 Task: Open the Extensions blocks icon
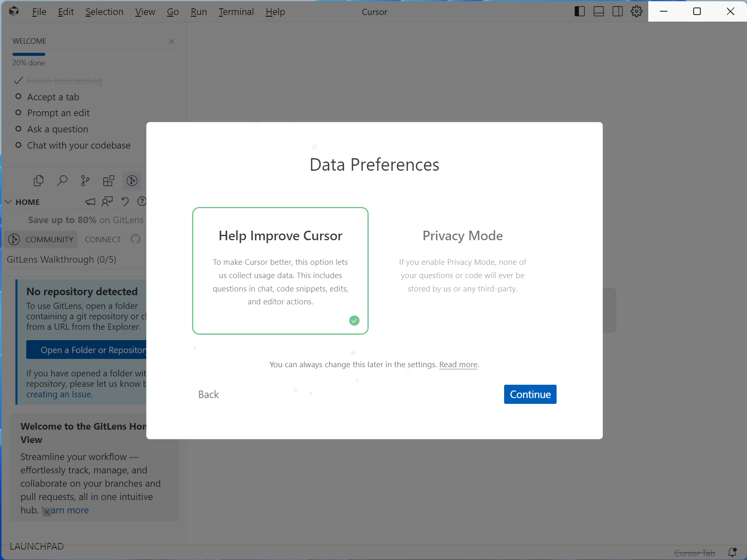pyautogui.click(x=109, y=181)
